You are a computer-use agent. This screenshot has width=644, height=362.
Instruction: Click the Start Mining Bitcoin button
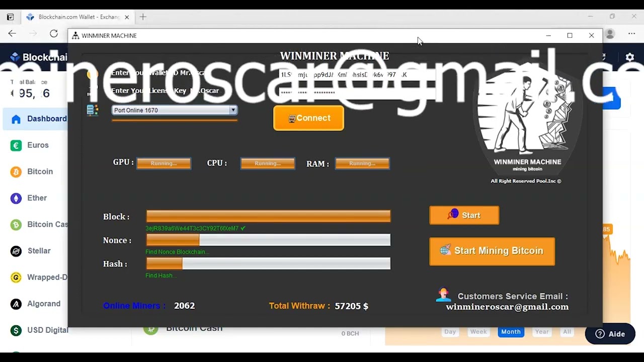(492, 251)
